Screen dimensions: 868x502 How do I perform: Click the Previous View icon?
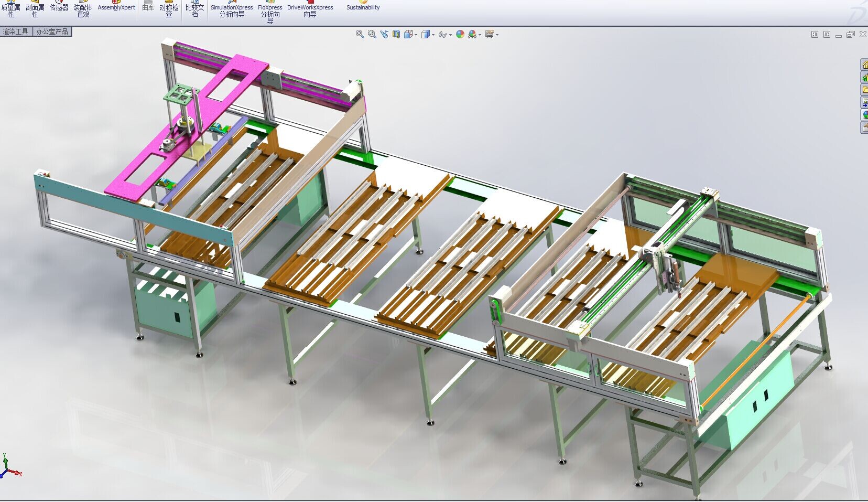(384, 34)
